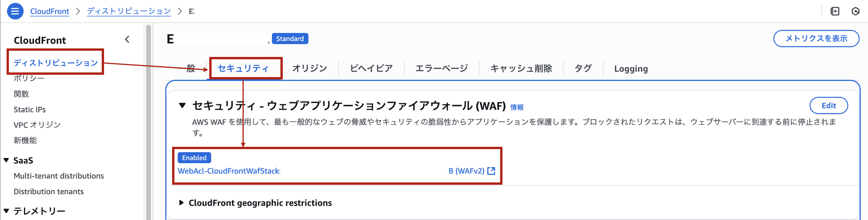Switch to the ビヘイビア tab
Image resolution: width=868 pixels, height=220 pixels.
pos(371,69)
